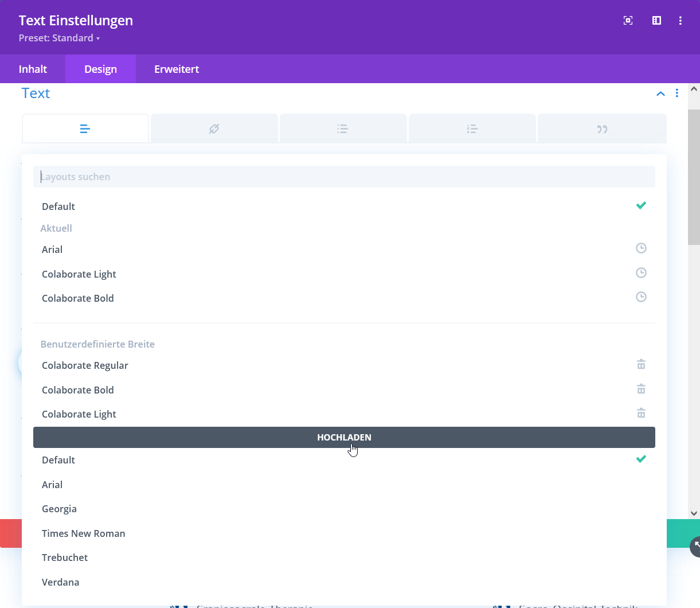Click the HOCHLADEN upload button
Viewport: 700px width, 608px height.
pos(344,437)
